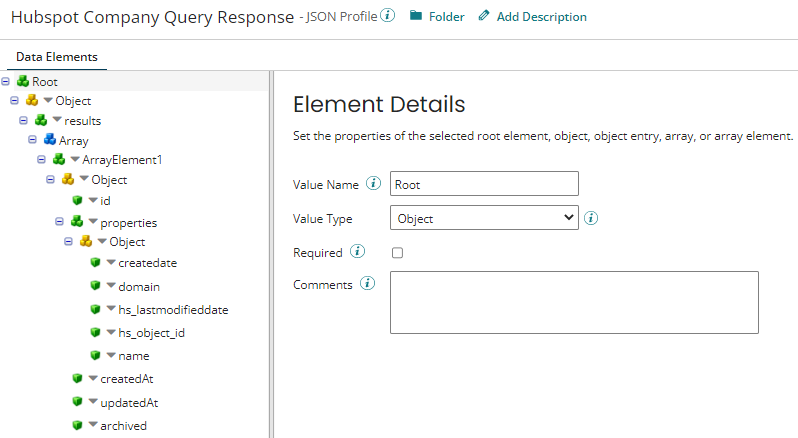Screen dimensions: 798x438
Task: Open the Value Type dropdown
Action: click(484, 218)
